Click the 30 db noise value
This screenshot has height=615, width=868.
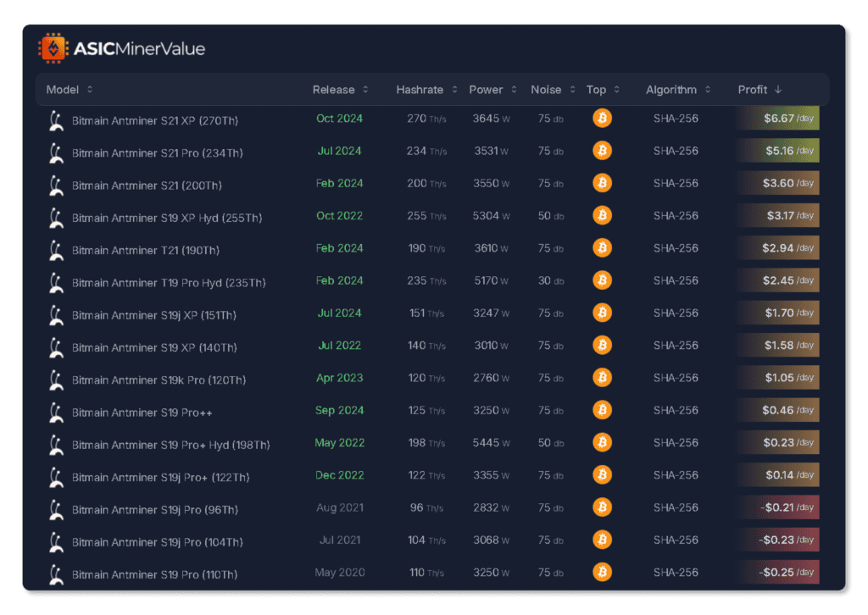[551, 281]
